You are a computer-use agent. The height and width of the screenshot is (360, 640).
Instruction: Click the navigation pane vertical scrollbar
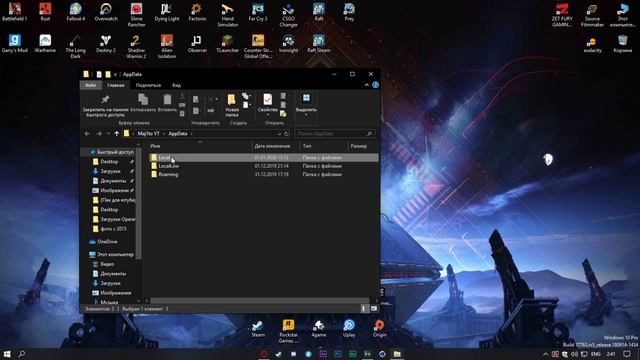pos(138,204)
